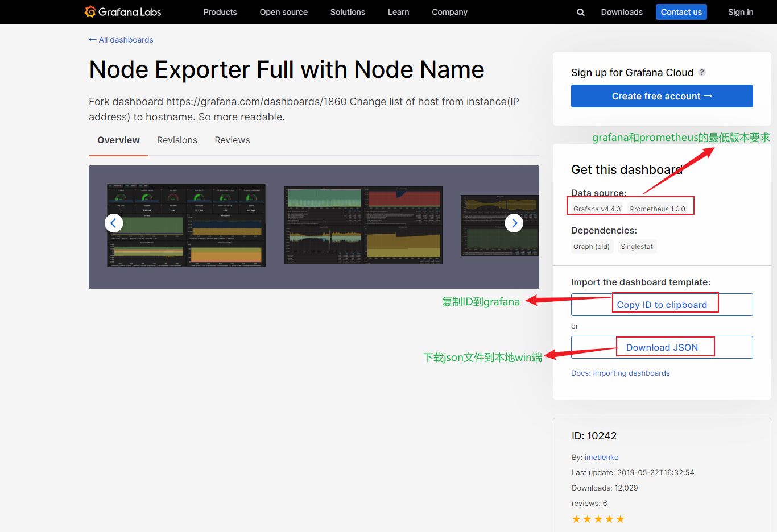Viewport: 777px width, 532px height.
Task: Open author imetlenko profile link
Action: [x=602, y=458]
